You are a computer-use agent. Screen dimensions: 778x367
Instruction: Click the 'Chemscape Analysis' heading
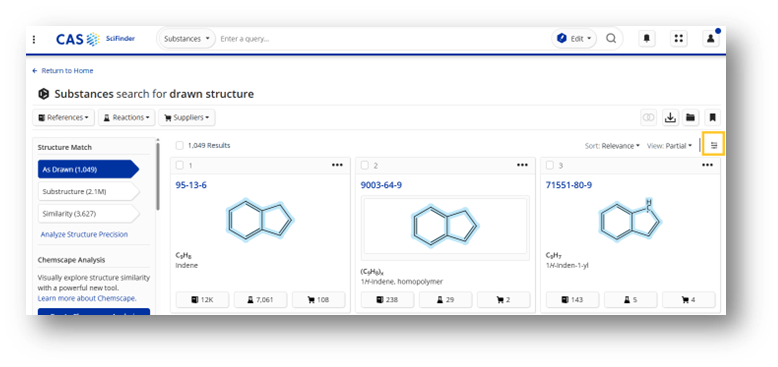[71, 260]
